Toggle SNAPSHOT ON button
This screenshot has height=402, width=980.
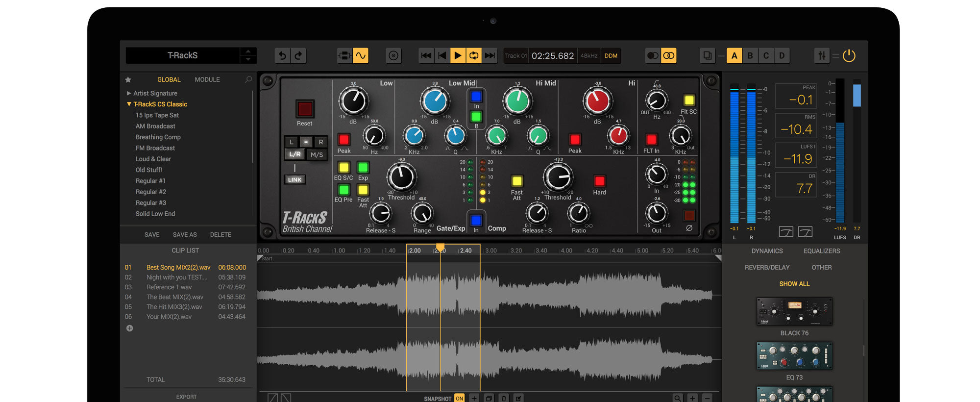click(459, 399)
